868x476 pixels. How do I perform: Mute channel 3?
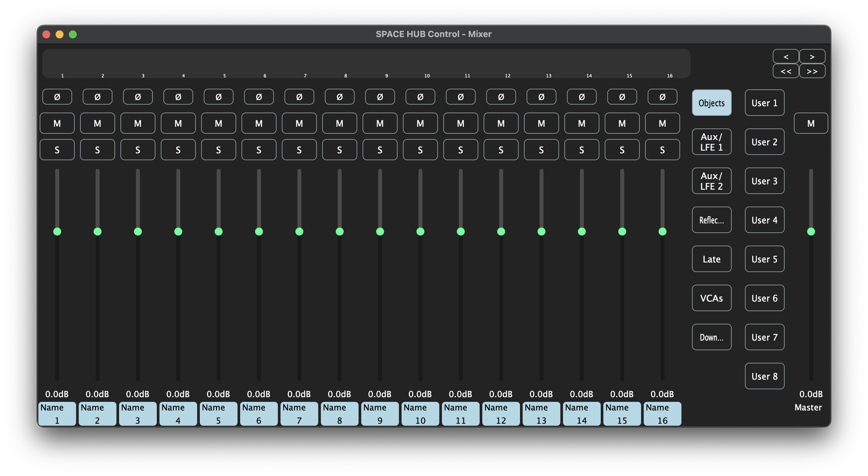coord(138,123)
